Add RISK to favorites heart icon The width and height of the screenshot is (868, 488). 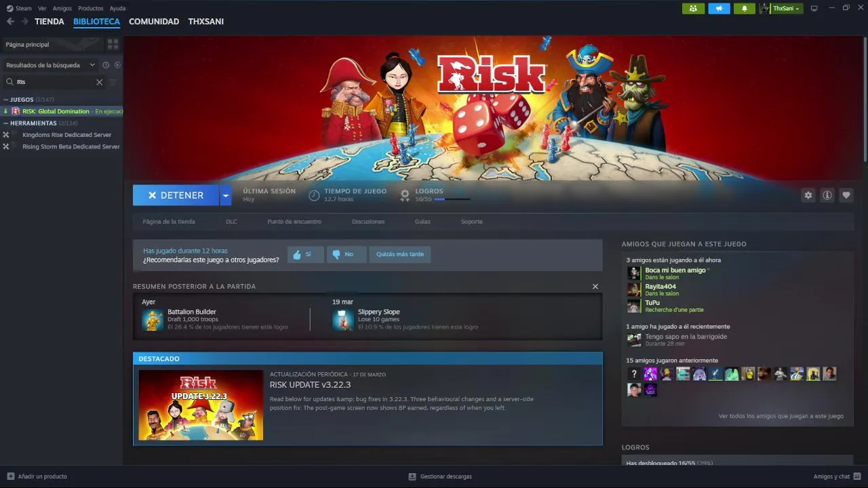click(x=846, y=195)
